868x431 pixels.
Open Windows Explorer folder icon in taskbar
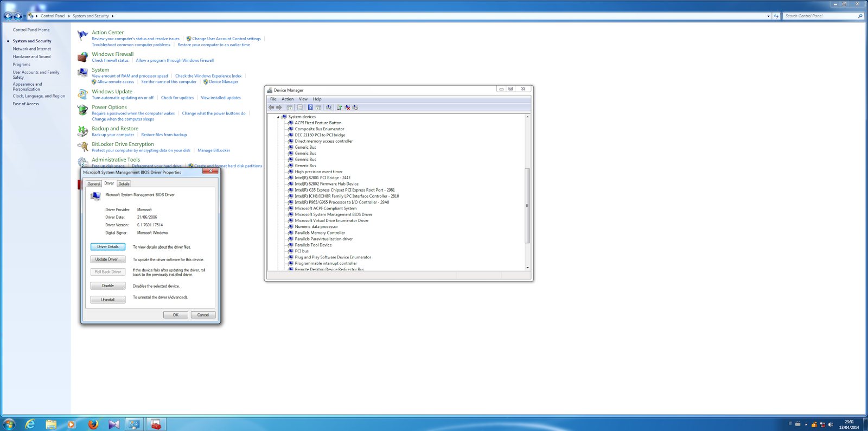[51, 424]
